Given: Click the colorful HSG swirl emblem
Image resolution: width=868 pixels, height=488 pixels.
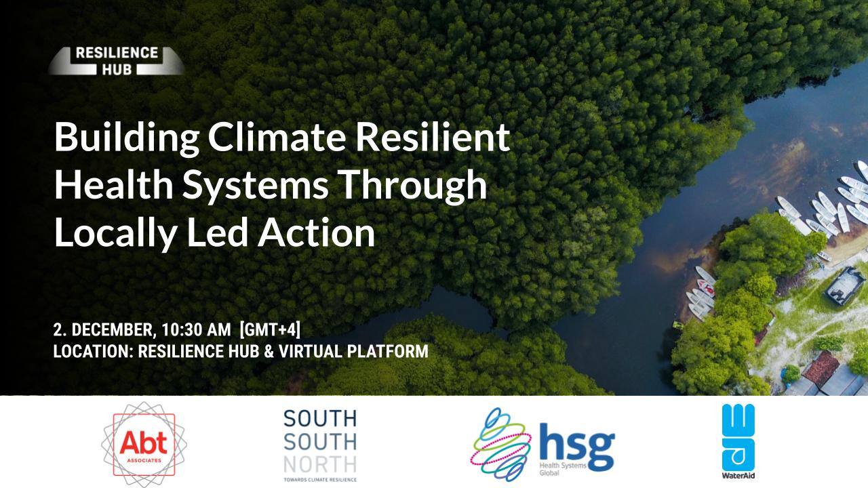Looking at the screenshot, I should [x=500, y=443].
